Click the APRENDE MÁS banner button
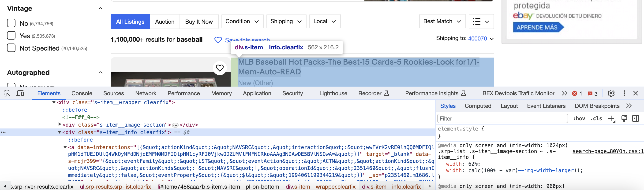 click(x=538, y=27)
